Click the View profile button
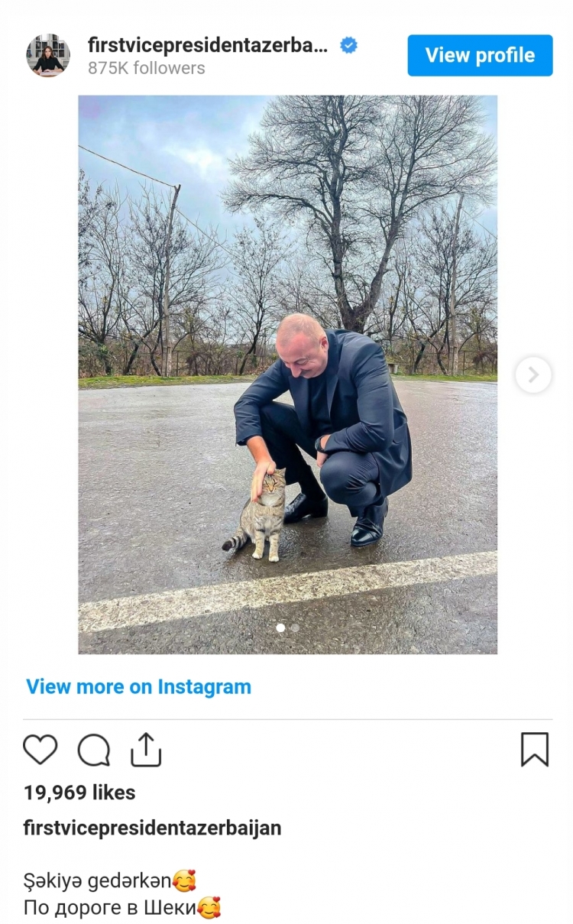Viewport: 573px width, 924px height. pyautogui.click(x=480, y=55)
